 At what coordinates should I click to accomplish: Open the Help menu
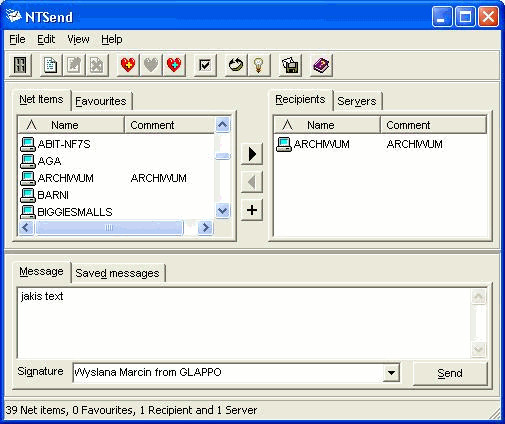(112, 39)
